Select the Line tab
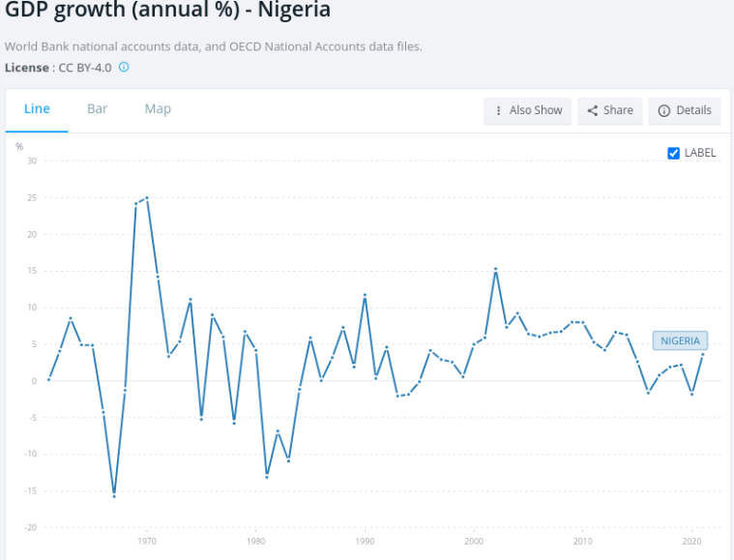 37,109
